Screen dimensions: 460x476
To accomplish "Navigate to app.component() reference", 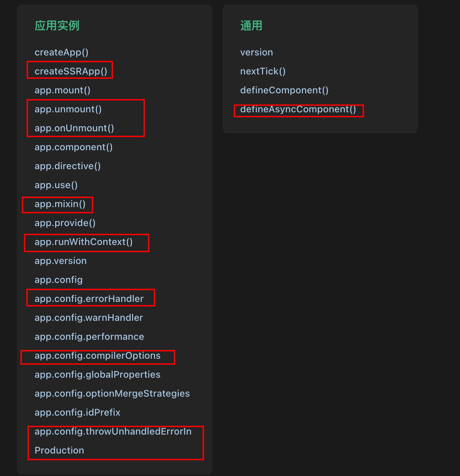I will point(74,147).
